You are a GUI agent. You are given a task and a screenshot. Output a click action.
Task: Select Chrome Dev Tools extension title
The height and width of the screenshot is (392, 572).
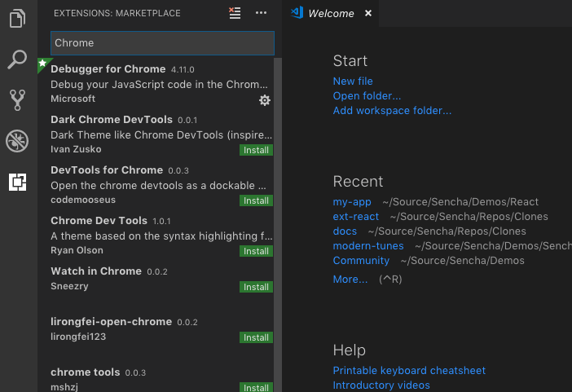tap(99, 221)
